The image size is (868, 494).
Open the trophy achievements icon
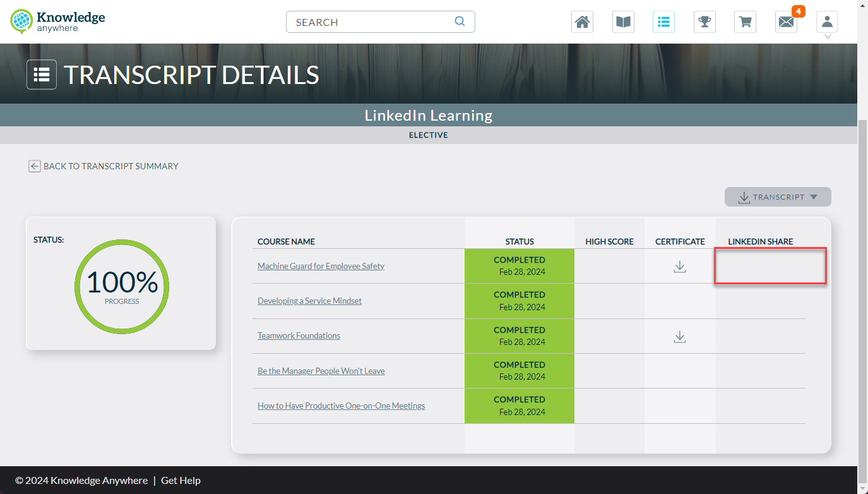[704, 22]
